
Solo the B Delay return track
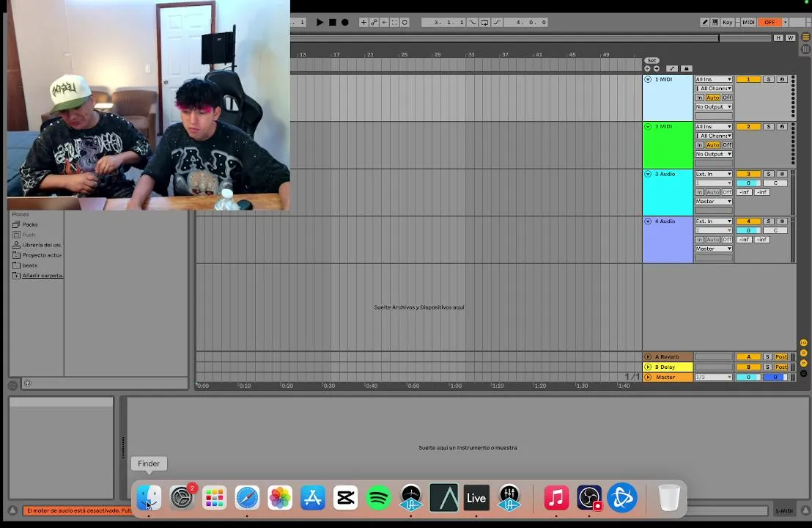[x=768, y=367]
